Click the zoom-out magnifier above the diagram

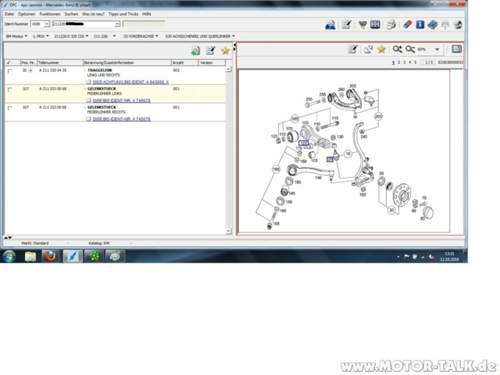[410, 49]
